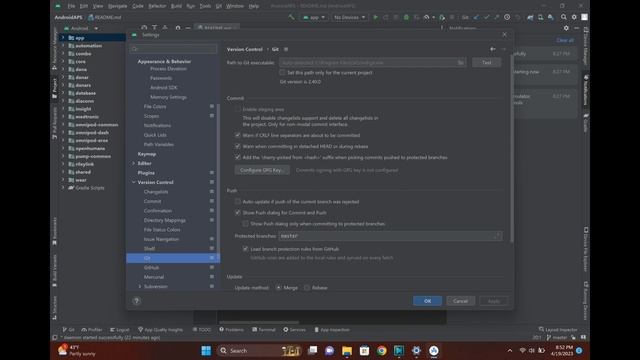This screenshot has width=640, height=360.
Task: Check Auto-update if push was rejected
Action: (x=238, y=202)
